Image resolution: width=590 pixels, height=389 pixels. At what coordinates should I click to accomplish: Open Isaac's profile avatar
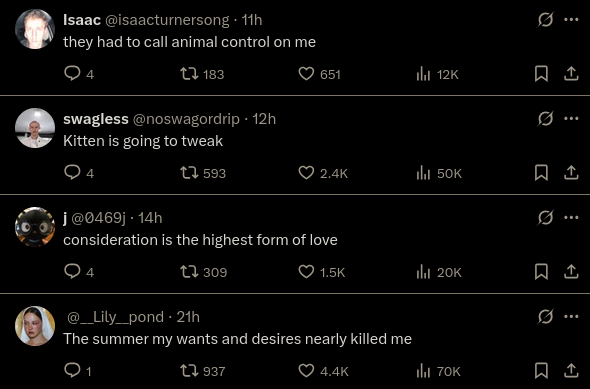pyautogui.click(x=35, y=29)
